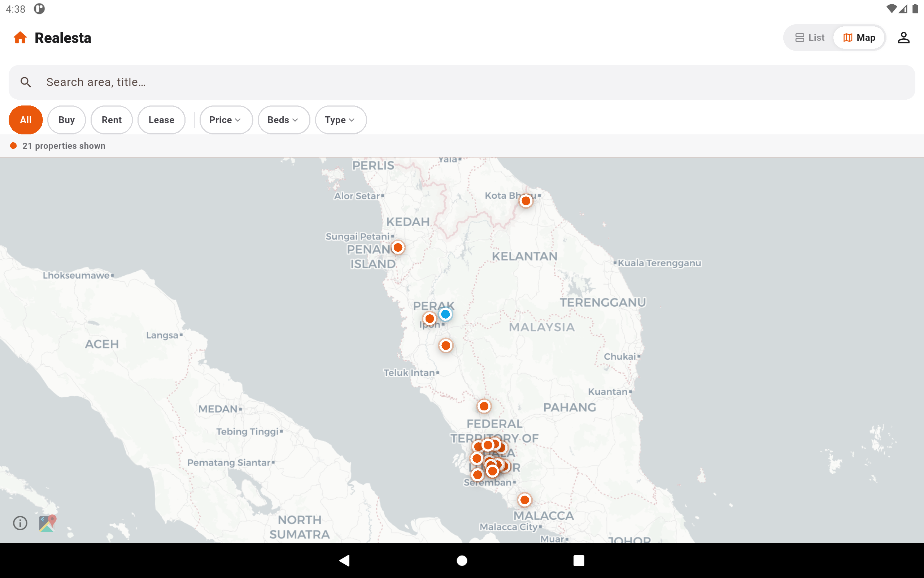This screenshot has height=578, width=924.
Task: Filter listings by Rent
Action: coord(112,120)
